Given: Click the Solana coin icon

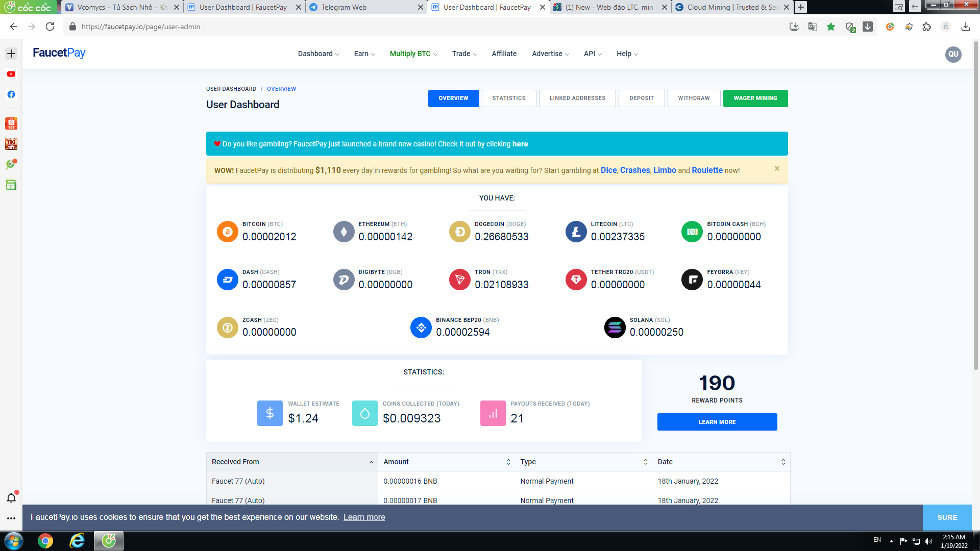Looking at the screenshot, I should pyautogui.click(x=615, y=328).
